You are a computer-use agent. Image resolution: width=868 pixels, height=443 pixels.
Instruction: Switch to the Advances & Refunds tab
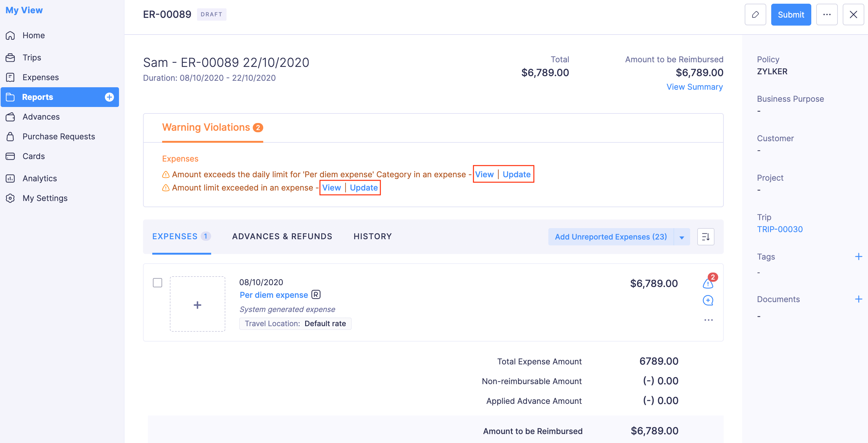[x=282, y=236]
